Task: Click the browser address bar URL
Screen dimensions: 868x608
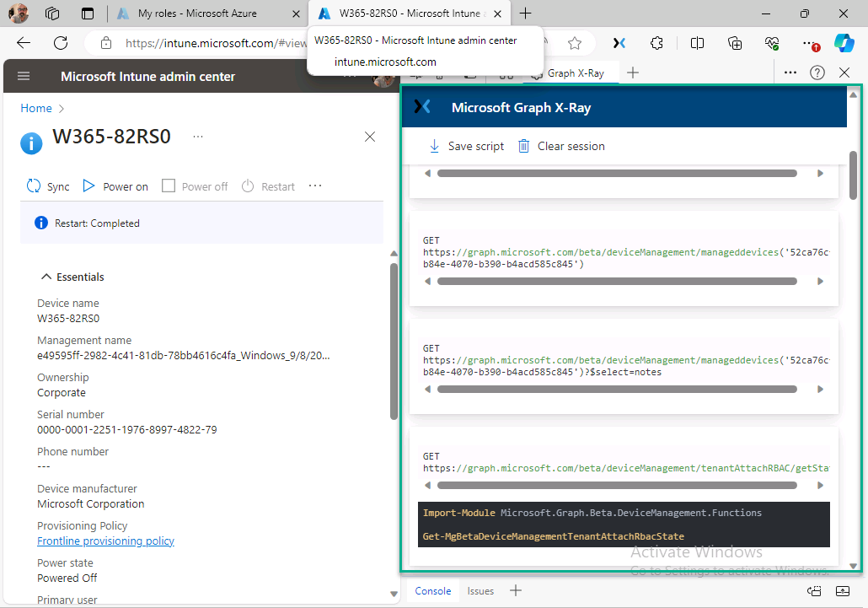Action: click(216, 43)
